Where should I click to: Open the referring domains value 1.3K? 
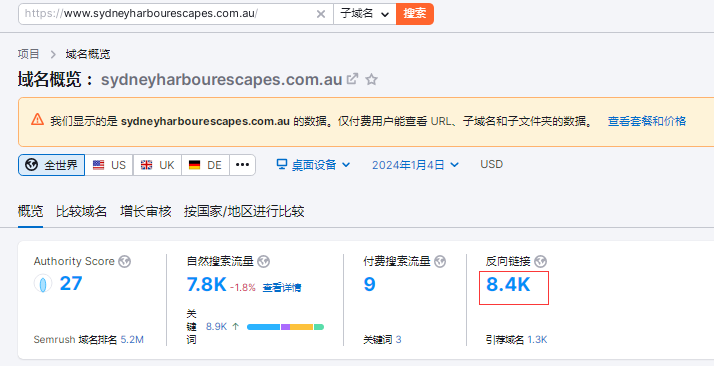pos(537,340)
